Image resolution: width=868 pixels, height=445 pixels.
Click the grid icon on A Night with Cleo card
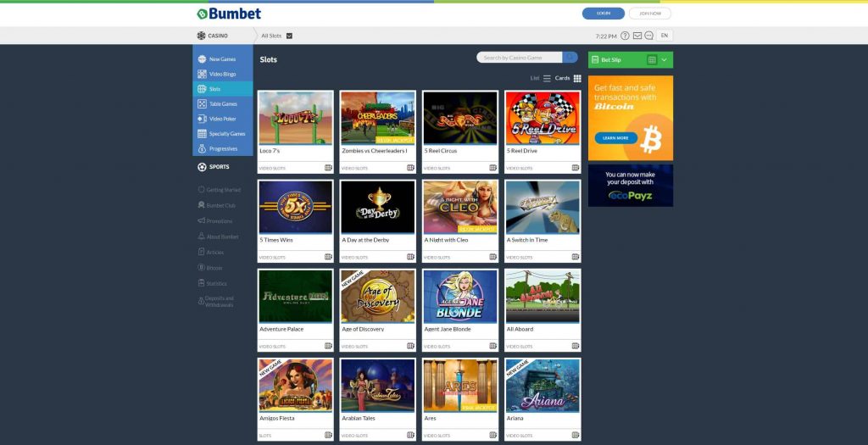click(x=492, y=257)
